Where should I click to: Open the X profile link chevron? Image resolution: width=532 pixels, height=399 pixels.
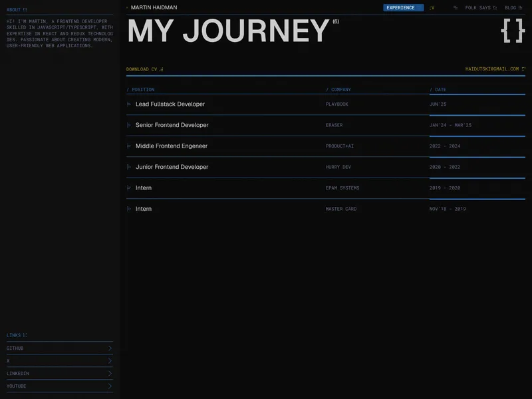[110, 360]
